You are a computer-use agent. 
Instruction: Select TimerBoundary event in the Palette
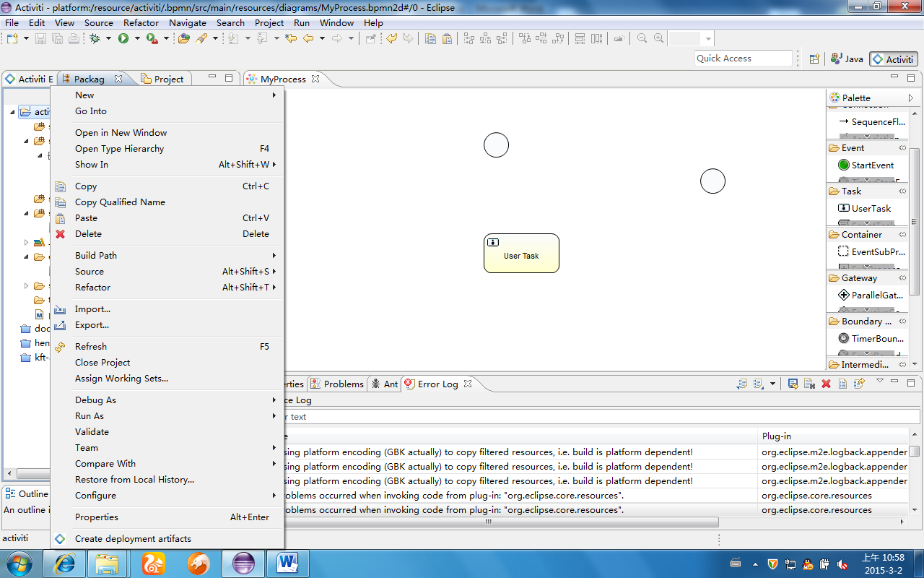872,338
